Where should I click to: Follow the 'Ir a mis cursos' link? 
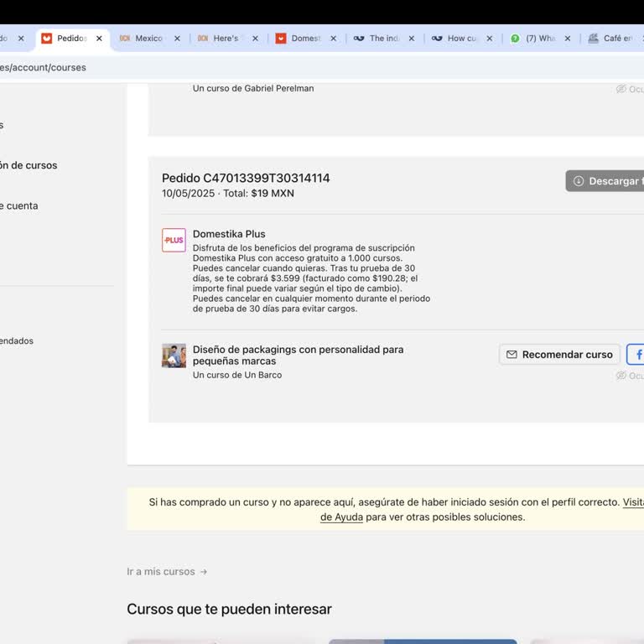click(167, 571)
